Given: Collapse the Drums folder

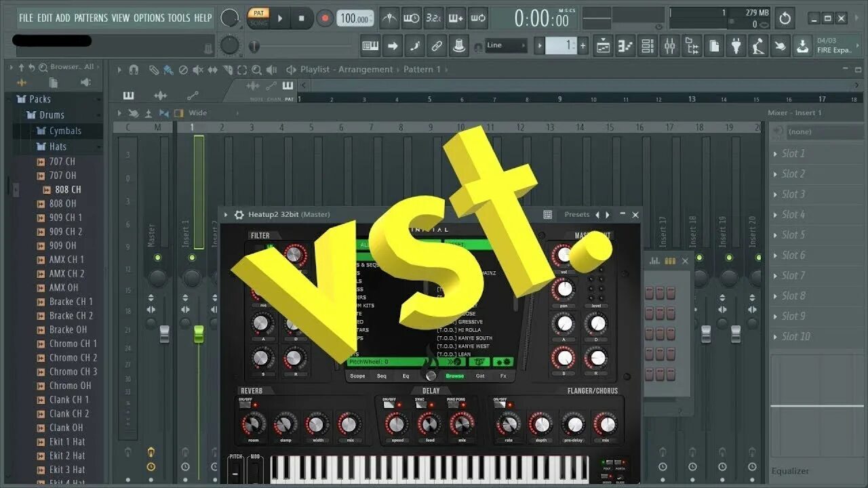Looking at the screenshot, I should pos(46,115).
